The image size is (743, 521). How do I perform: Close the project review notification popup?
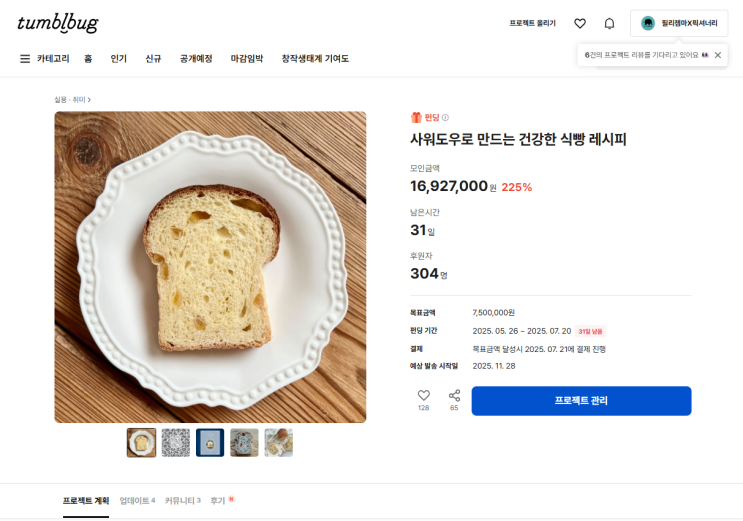coord(717,55)
